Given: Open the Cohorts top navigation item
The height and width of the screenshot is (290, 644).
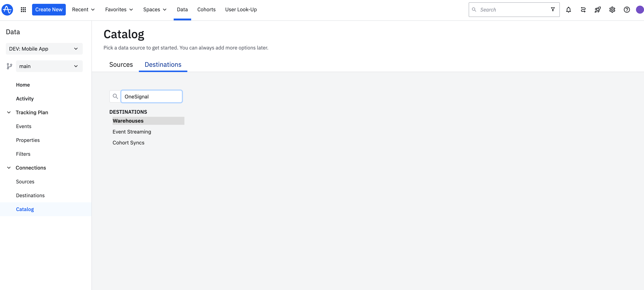Looking at the screenshot, I should click(x=206, y=9).
